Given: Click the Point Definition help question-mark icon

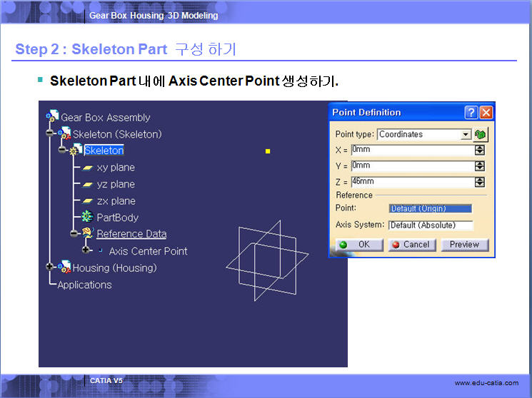Looking at the screenshot, I should click(471, 113).
